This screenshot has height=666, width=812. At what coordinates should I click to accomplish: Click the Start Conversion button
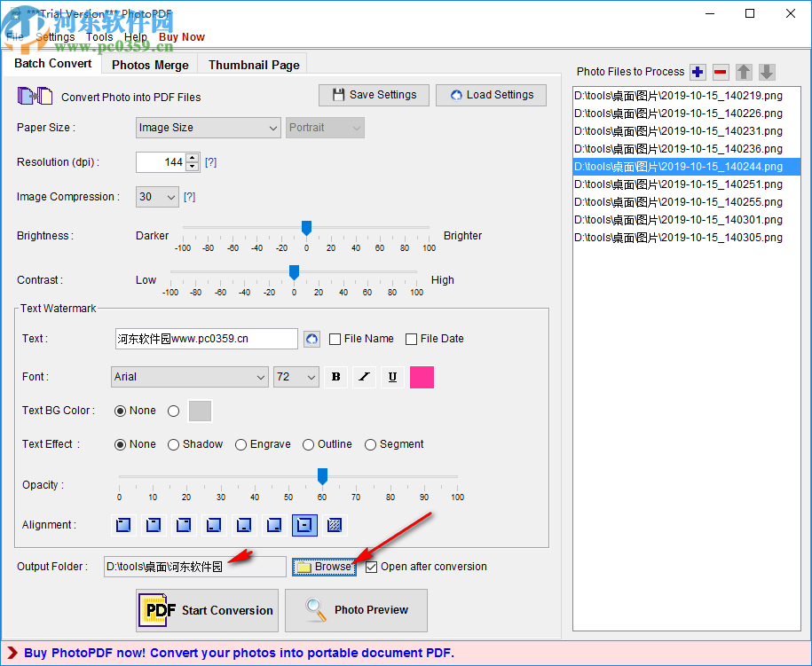point(207,610)
